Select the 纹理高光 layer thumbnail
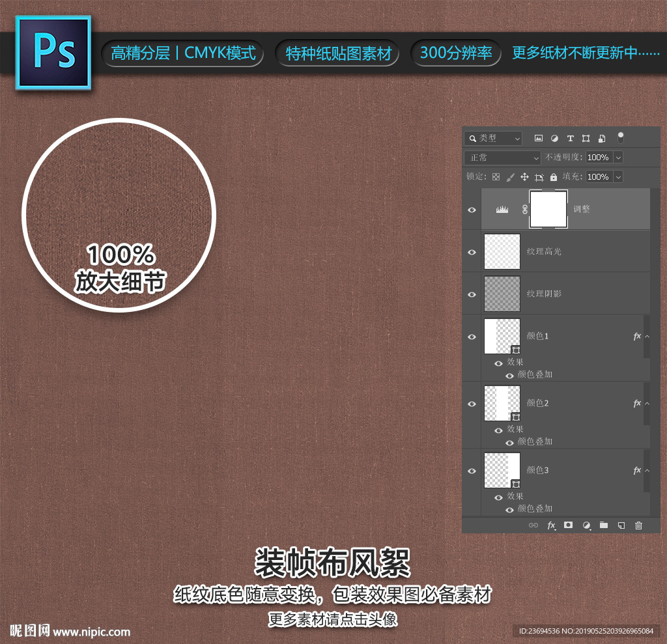 pyautogui.click(x=502, y=251)
